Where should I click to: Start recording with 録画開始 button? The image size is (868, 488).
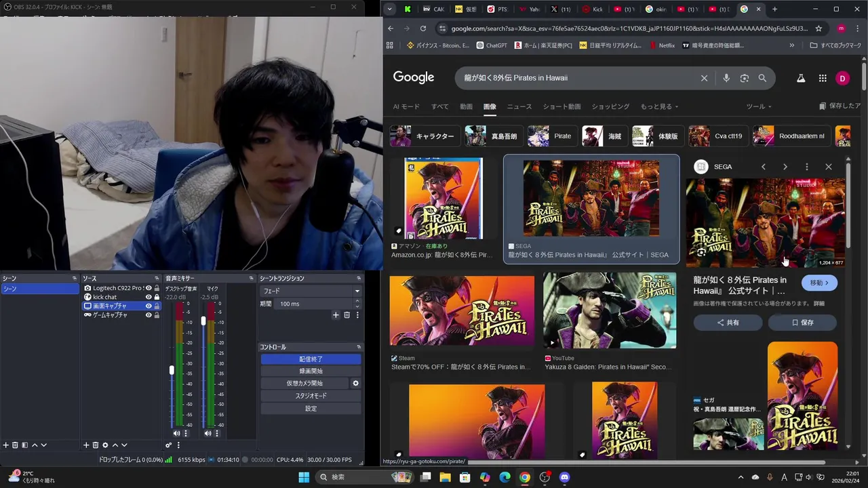click(x=311, y=371)
